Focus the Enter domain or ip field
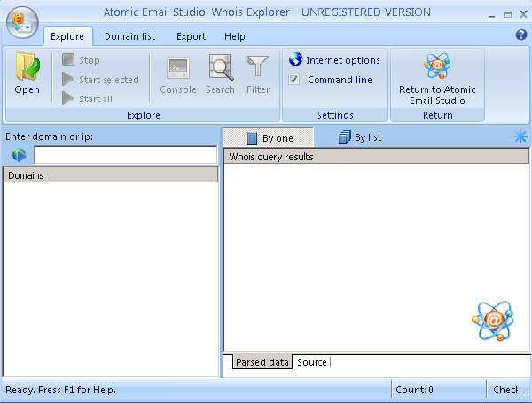This screenshot has width=532, height=403. [126, 155]
